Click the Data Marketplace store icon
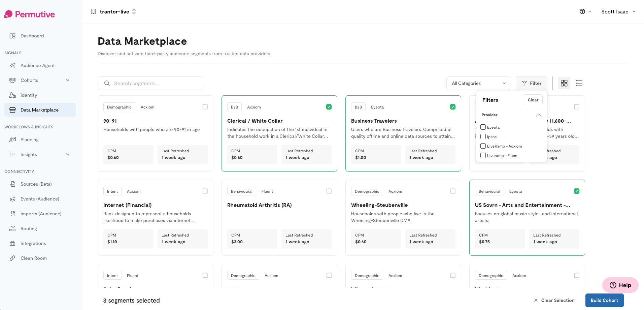Image resolution: width=644 pixels, height=310 pixels. point(12,110)
